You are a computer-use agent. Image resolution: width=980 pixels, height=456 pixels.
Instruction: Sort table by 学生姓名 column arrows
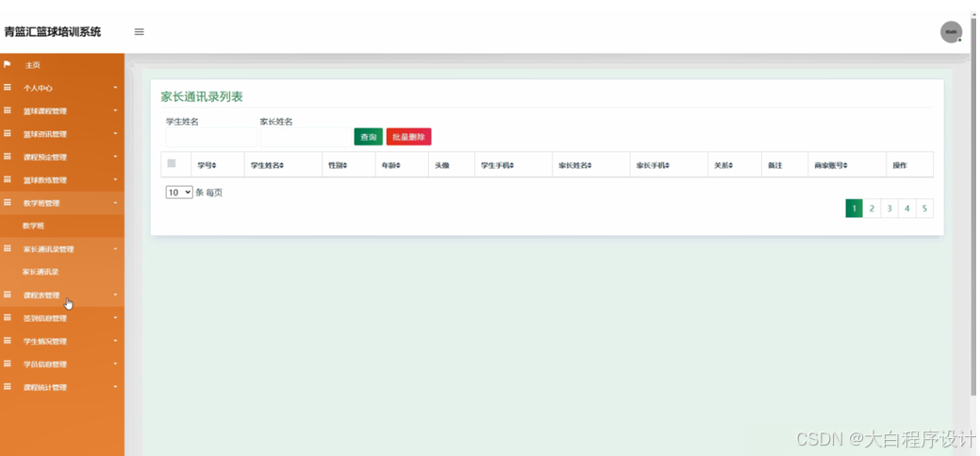click(x=282, y=166)
